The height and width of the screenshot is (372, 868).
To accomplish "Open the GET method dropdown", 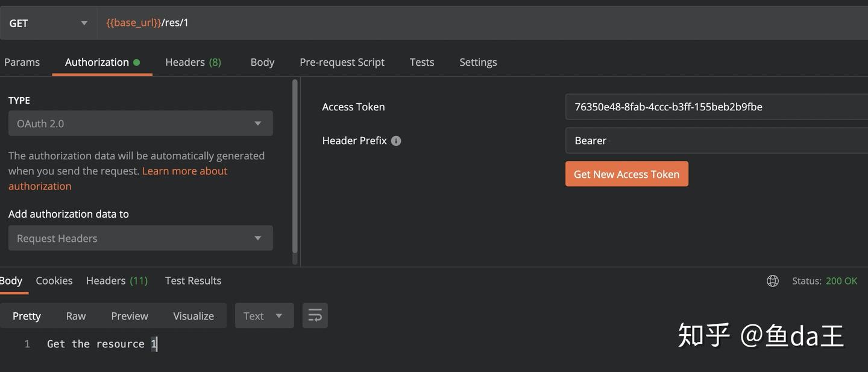I will (x=48, y=23).
